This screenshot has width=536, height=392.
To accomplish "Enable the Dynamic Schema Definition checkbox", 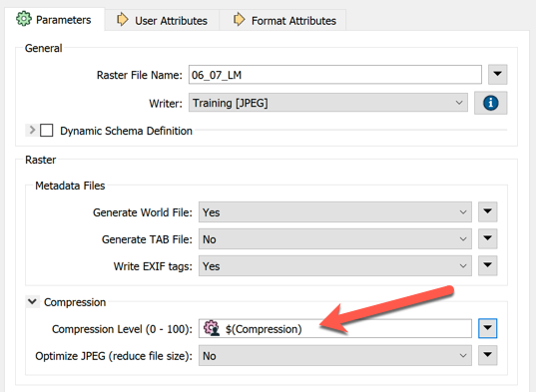I will click(47, 131).
